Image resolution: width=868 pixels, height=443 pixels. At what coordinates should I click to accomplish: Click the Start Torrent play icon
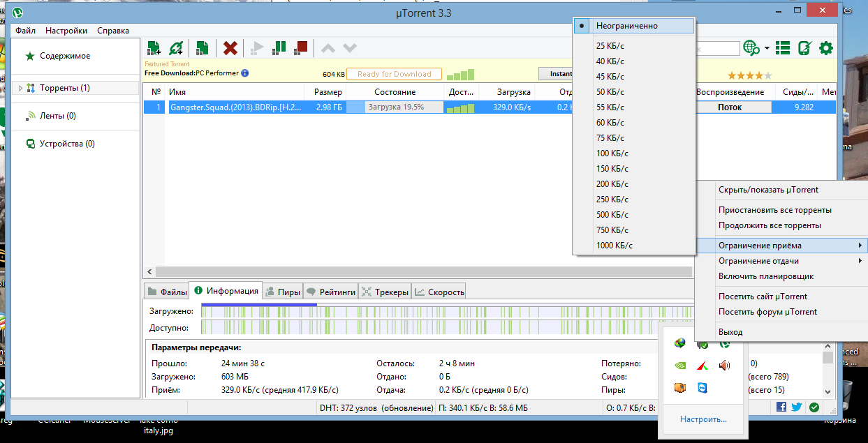click(257, 48)
